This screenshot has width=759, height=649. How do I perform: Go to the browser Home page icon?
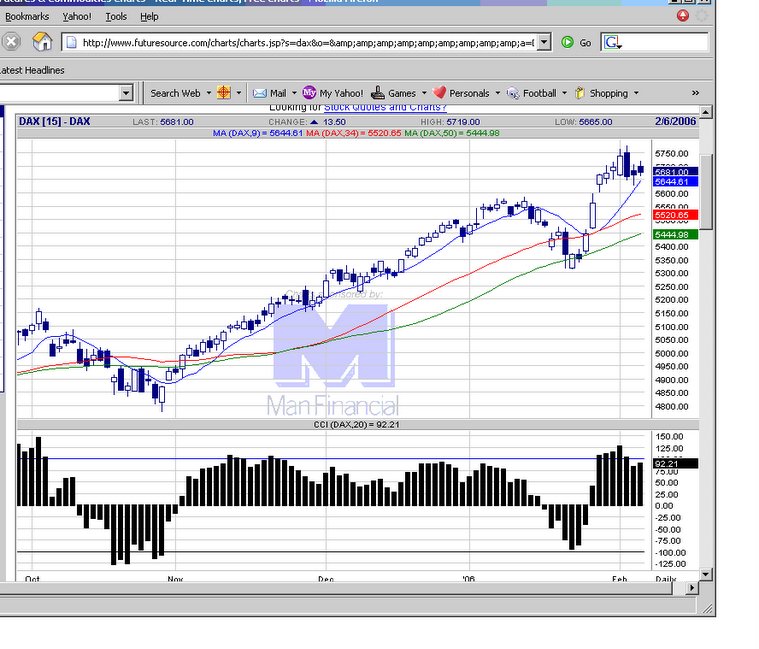click(x=43, y=42)
